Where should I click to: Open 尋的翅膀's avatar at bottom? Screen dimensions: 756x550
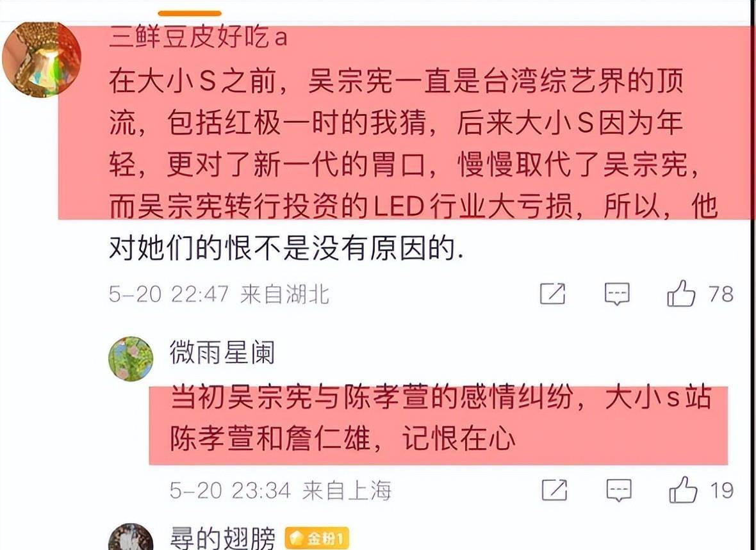pos(131,537)
